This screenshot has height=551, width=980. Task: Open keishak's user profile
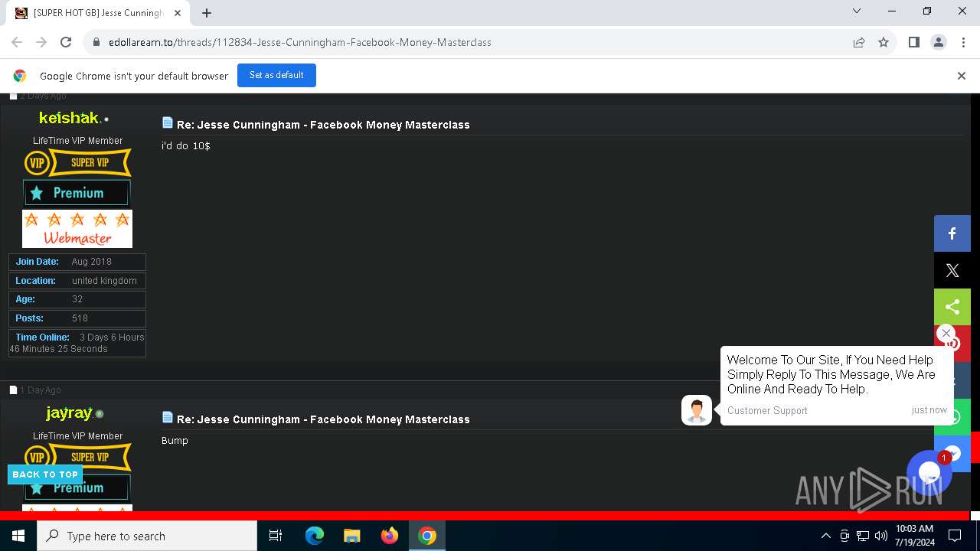69,118
